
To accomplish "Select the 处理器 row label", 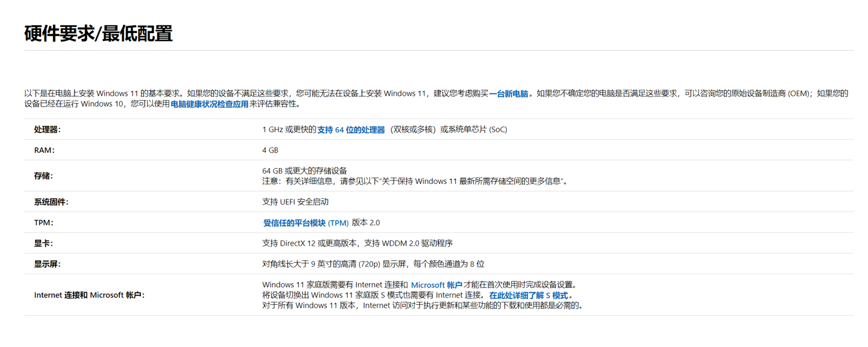I will 46,128.
